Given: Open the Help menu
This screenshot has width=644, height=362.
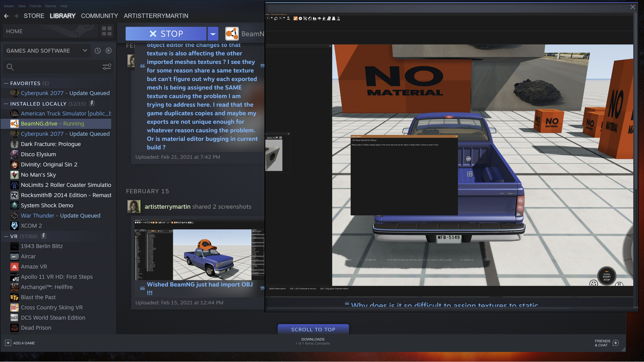Looking at the screenshot, I should click(x=64, y=6).
